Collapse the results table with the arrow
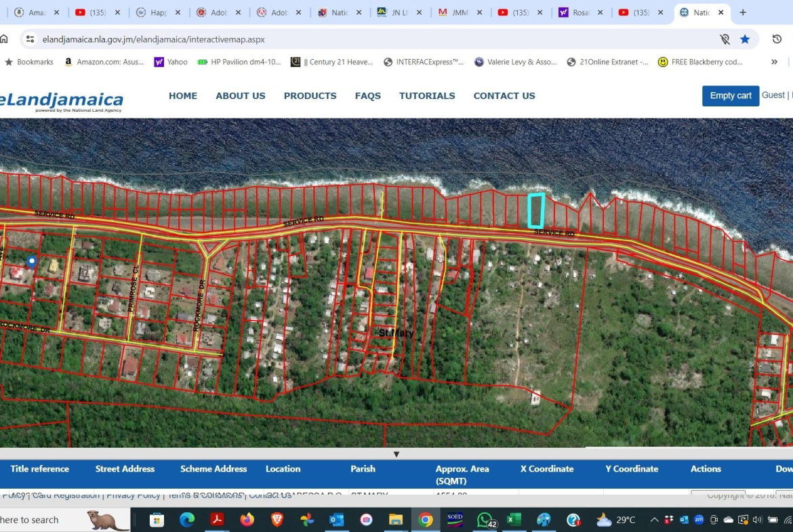The width and height of the screenshot is (793, 532). click(x=396, y=453)
